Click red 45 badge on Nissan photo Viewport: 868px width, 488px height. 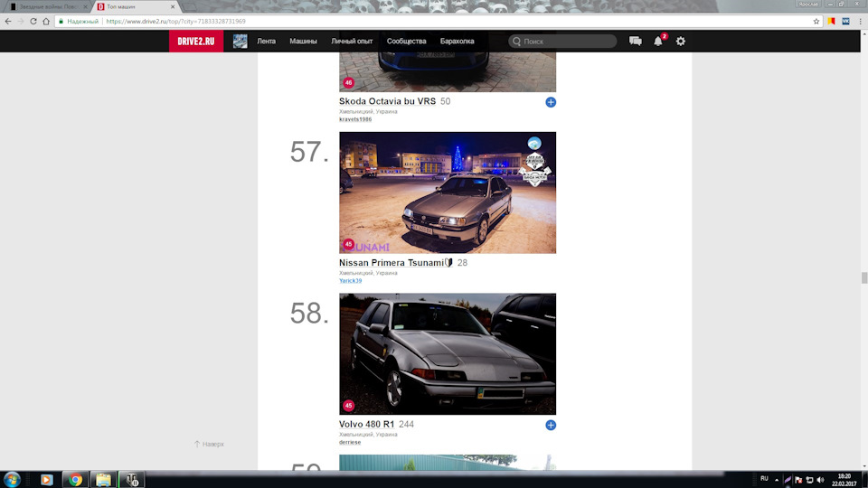click(348, 244)
